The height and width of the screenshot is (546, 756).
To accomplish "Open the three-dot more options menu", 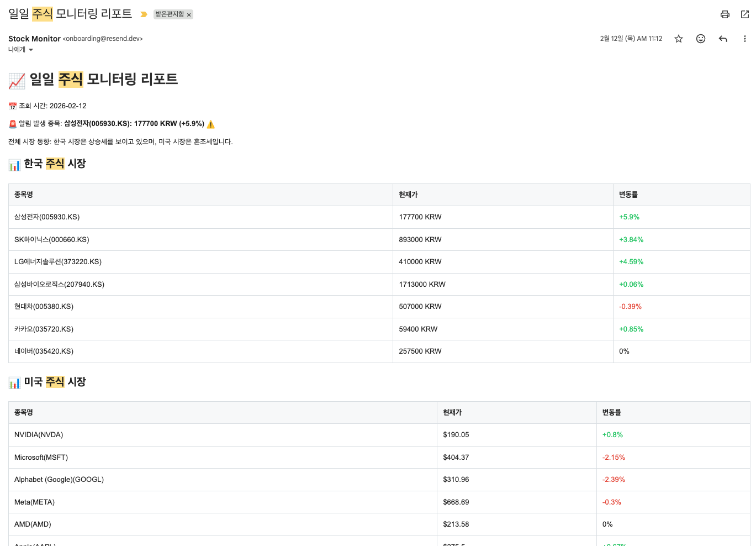I will click(x=744, y=39).
